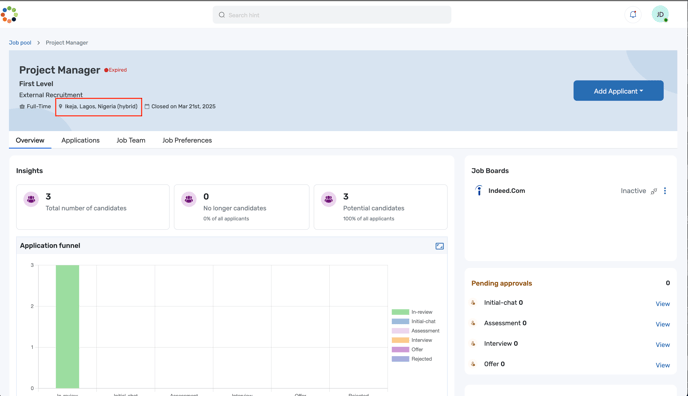Toggle Rejected legend series
The width and height of the screenshot is (688, 396).
[x=412, y=359]
